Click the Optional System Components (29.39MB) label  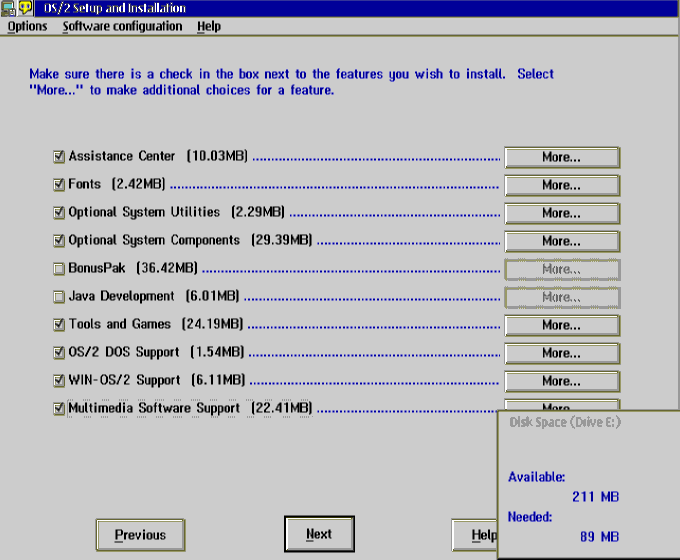[x=190, y=240]
